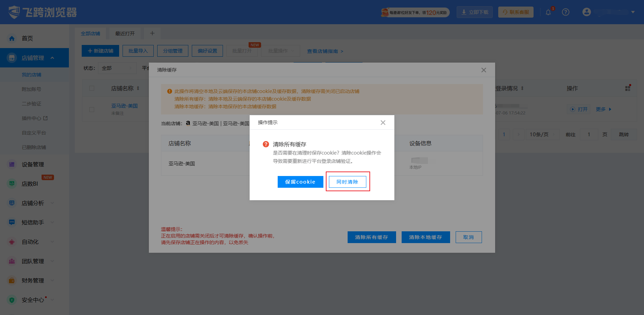Click the home icon labeled 首页

click(12, 38)
